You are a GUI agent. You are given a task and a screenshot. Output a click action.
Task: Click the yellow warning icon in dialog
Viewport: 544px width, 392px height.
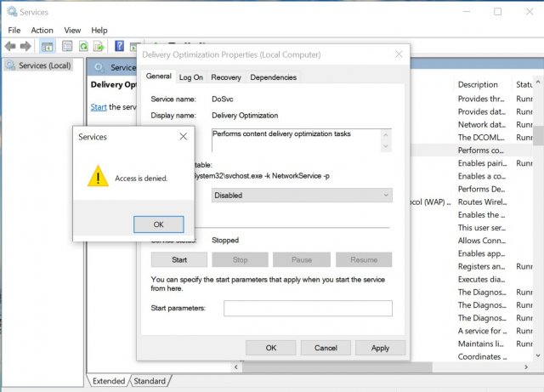(x=98, y=177)
